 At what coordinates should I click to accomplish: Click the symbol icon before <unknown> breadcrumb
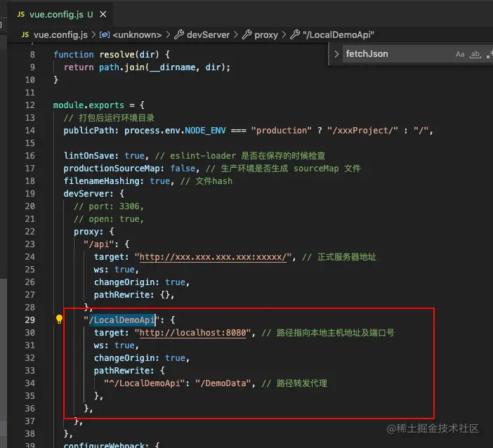pos(105,34)
